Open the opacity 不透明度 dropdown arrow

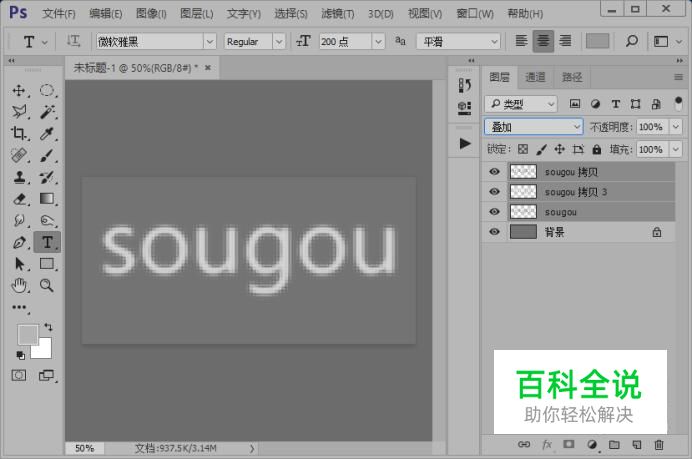pyautogui.click(x=676, y=127)
